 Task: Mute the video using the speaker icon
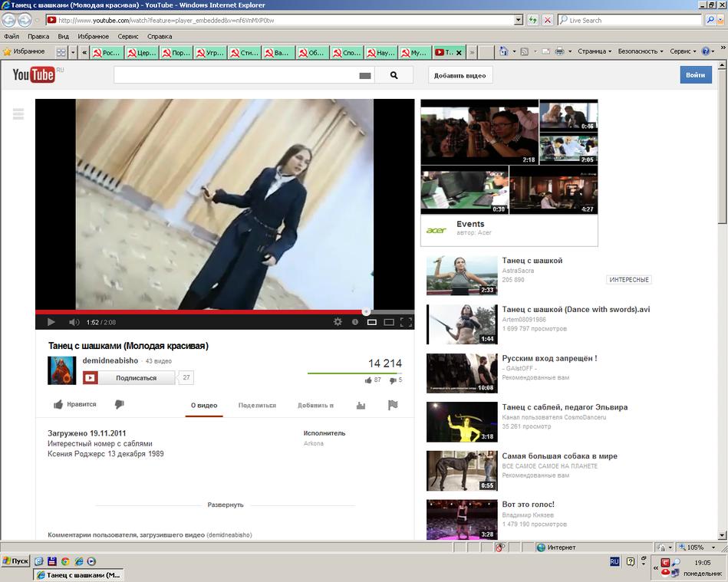74,322
